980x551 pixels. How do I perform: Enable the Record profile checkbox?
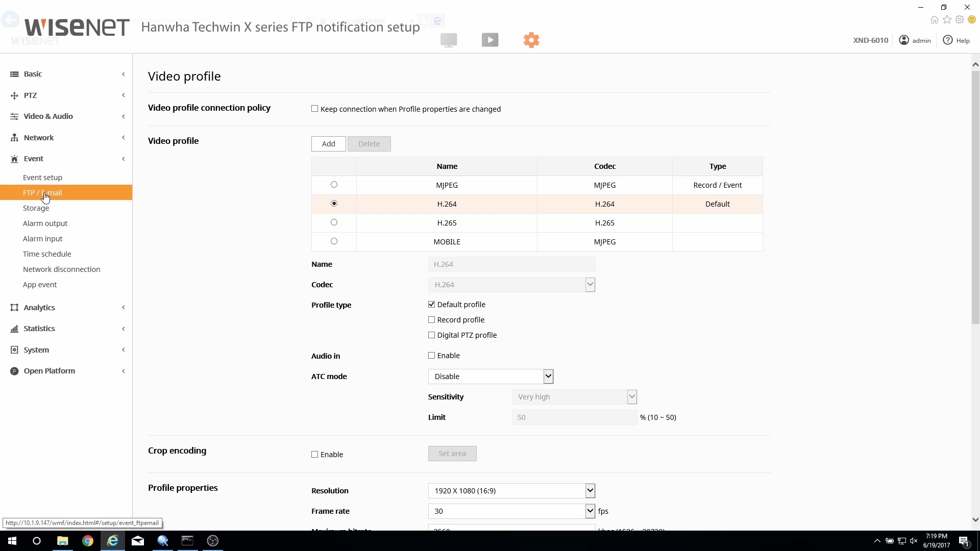[432, 320]
